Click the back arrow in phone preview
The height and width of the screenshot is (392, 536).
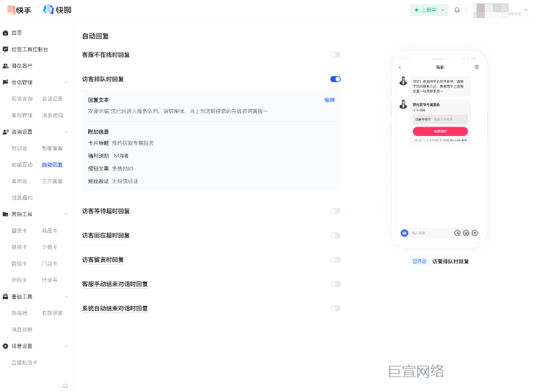click(400, 67)
